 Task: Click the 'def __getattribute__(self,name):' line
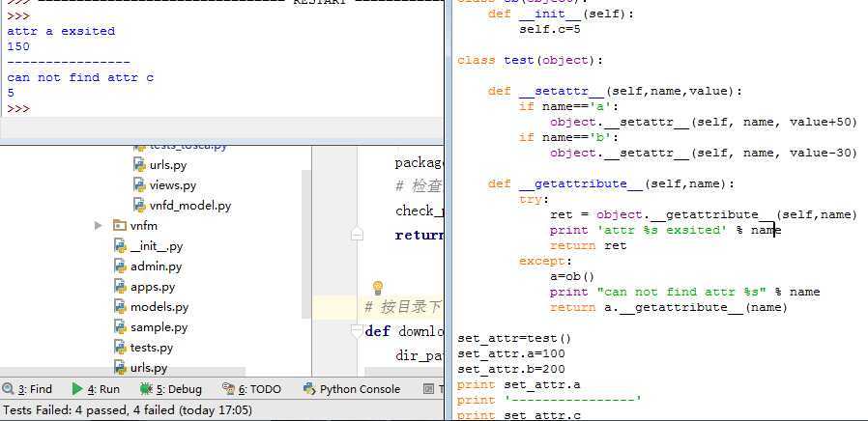[611, 183]
